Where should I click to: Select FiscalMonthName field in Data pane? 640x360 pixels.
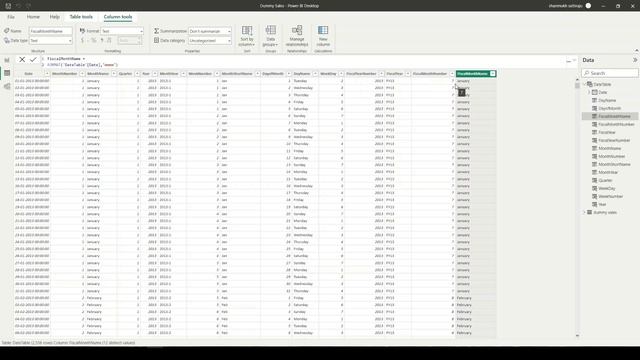point(614,116)
